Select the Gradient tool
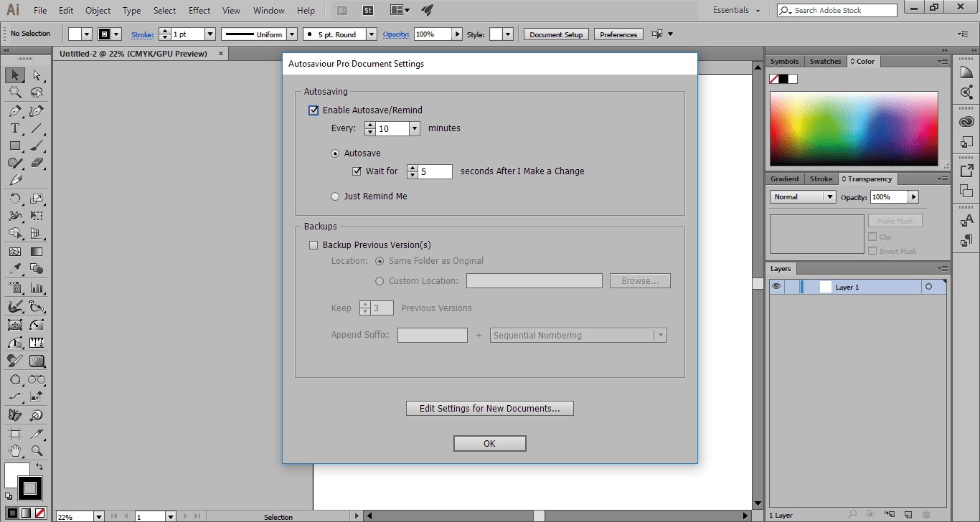 pyautogui.click(x=37, y=252)
